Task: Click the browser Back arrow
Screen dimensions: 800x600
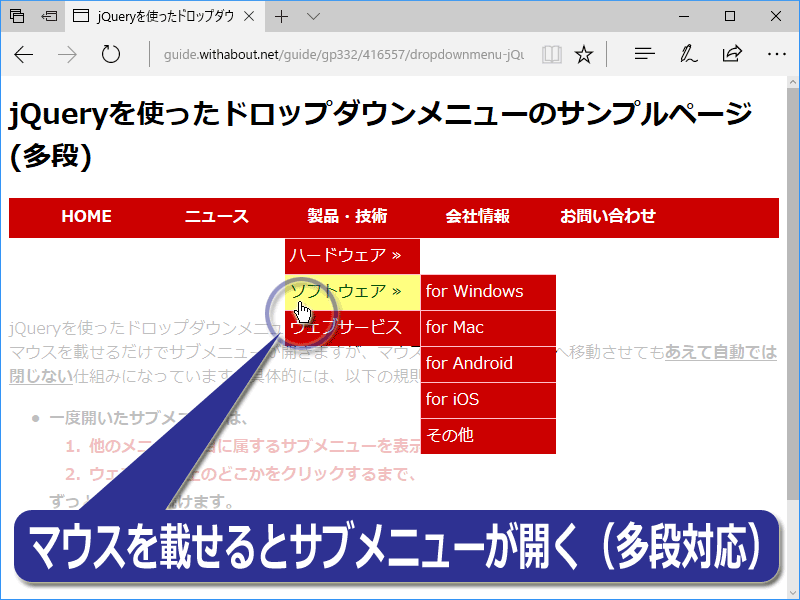Action: pyautogui.click(x=24, y=54)
